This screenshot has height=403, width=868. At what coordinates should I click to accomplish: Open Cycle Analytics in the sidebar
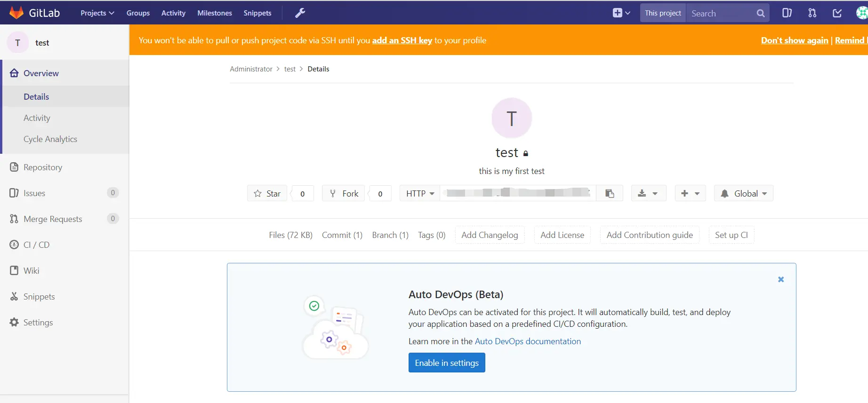50,139
